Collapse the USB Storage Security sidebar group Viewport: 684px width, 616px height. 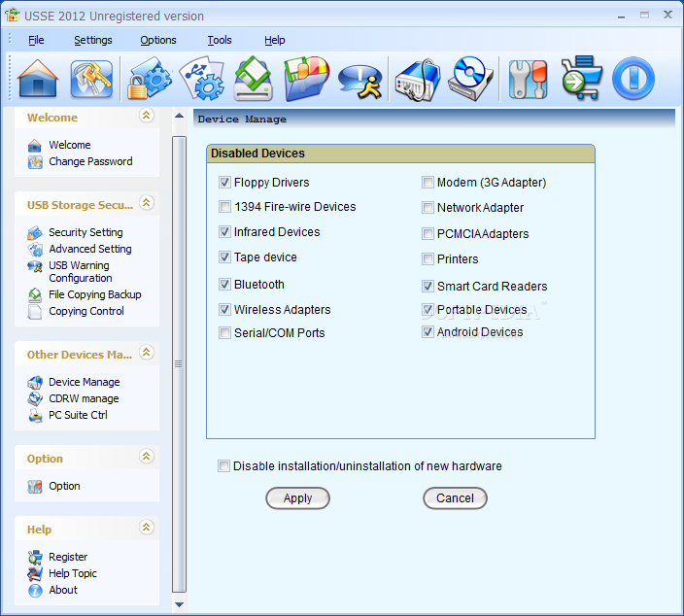click(x=147, y=203)
